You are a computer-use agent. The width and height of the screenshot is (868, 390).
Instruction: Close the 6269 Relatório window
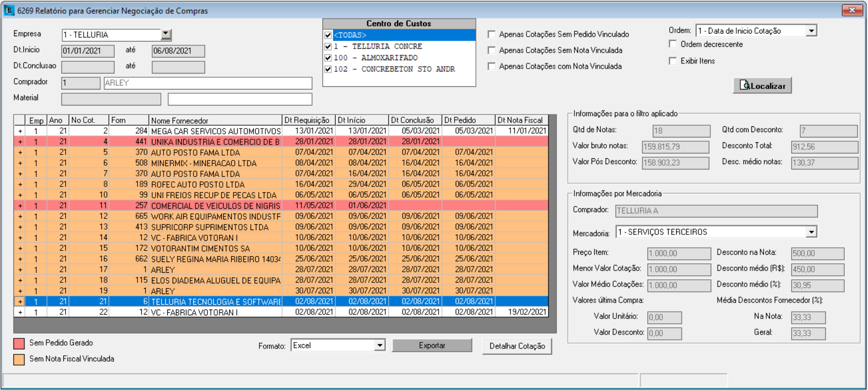pos(852,10)
